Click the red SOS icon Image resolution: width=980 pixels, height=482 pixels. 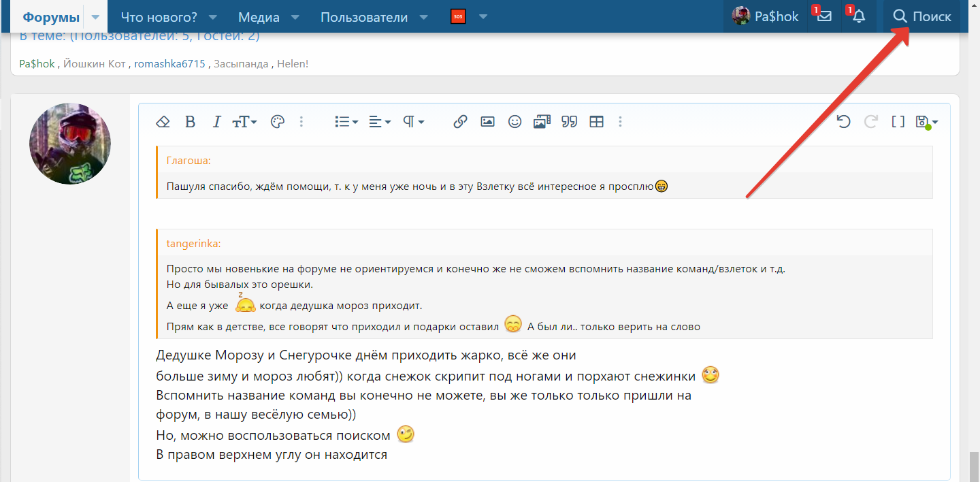point(458,17)
